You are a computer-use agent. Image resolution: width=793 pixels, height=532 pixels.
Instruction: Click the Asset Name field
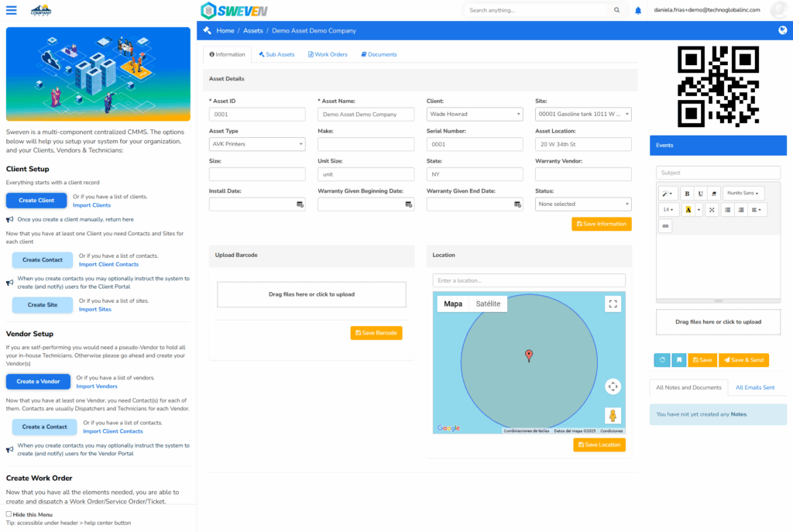coord(366,115)
